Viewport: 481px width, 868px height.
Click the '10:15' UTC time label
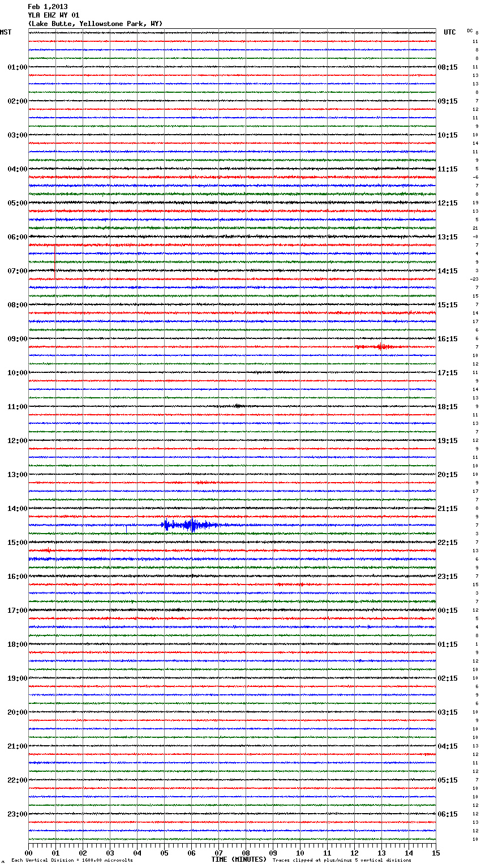pyautogui.click(x=448, y=135)
